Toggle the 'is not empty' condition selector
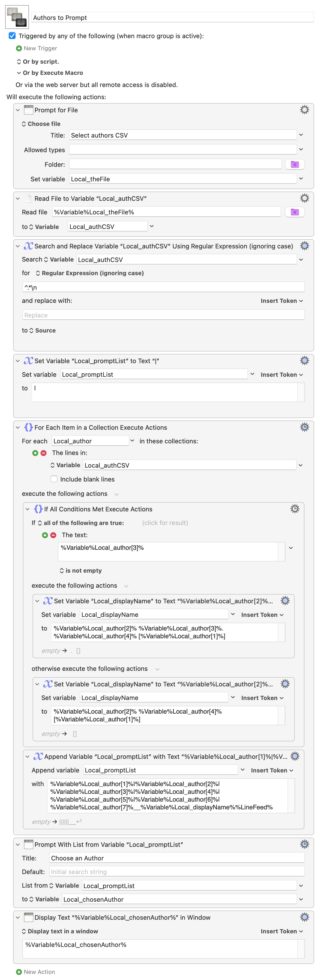Viewport: 319px width, 980px height. pos(81,570)
